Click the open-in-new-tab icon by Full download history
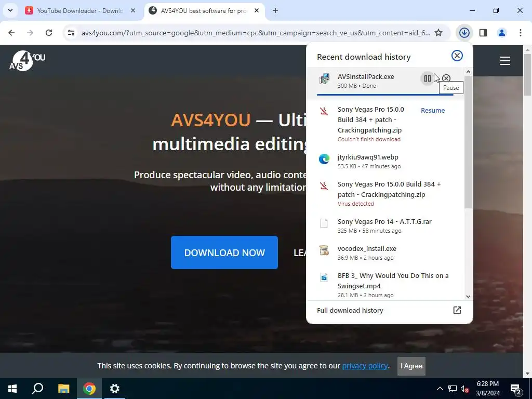 [457, 310]
